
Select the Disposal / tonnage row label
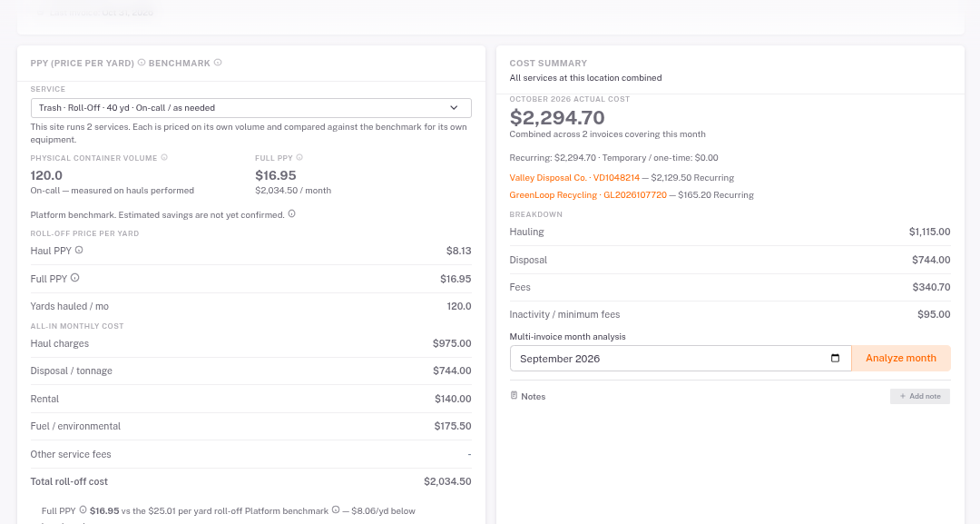click(72, 371)
